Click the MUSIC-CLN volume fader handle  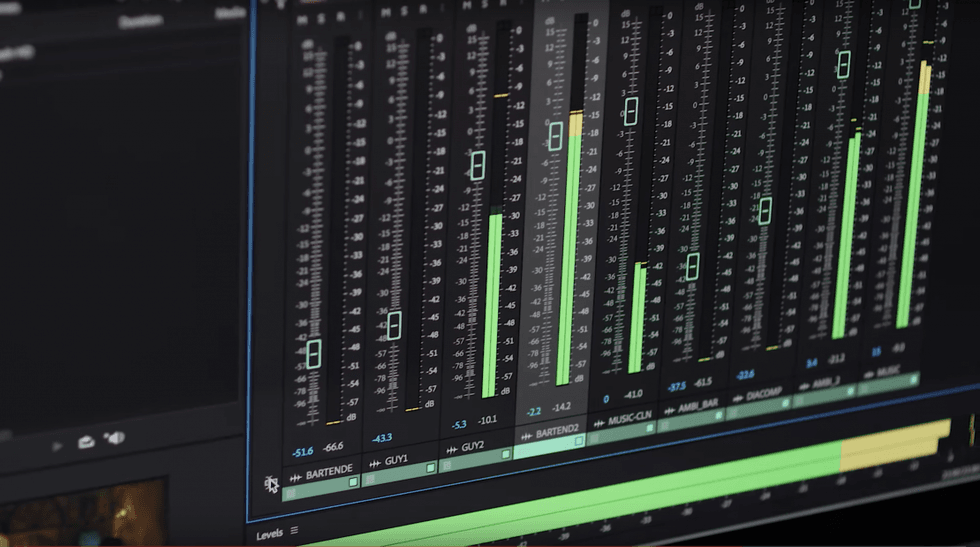[x=631, y=111]
